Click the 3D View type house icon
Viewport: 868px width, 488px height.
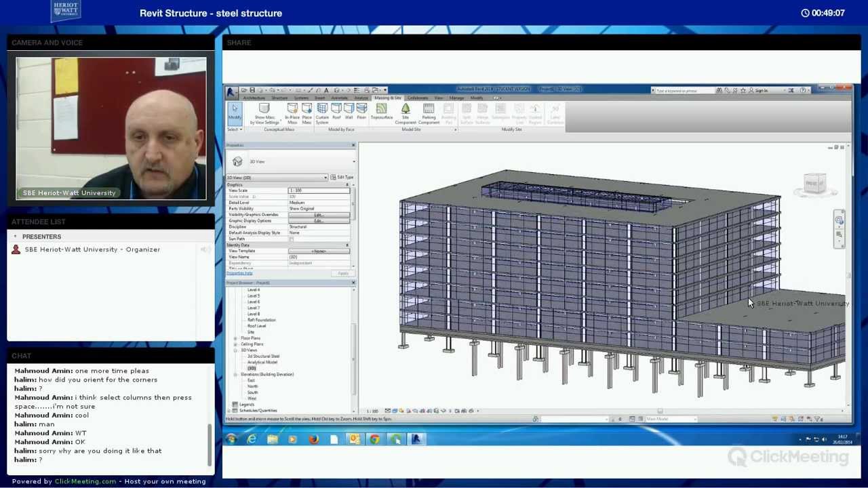tap(237, 161)
